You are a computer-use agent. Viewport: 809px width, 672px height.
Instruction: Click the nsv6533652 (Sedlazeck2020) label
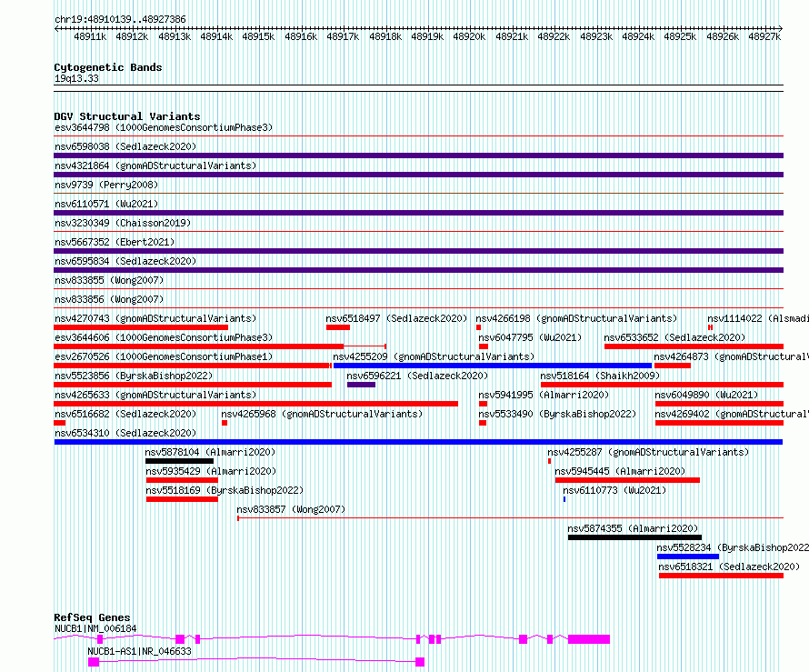click(674, 337)
